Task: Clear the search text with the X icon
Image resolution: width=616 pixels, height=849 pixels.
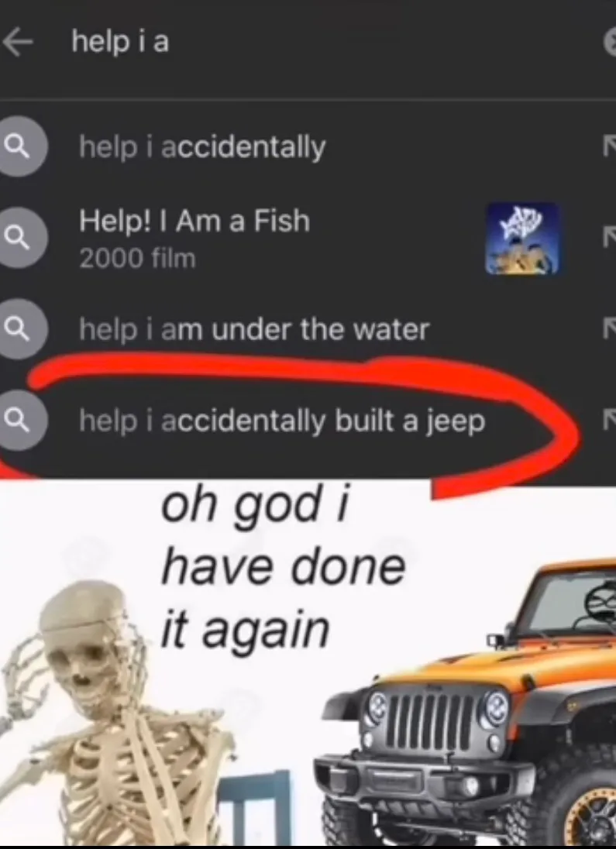Action: point(611,44)
